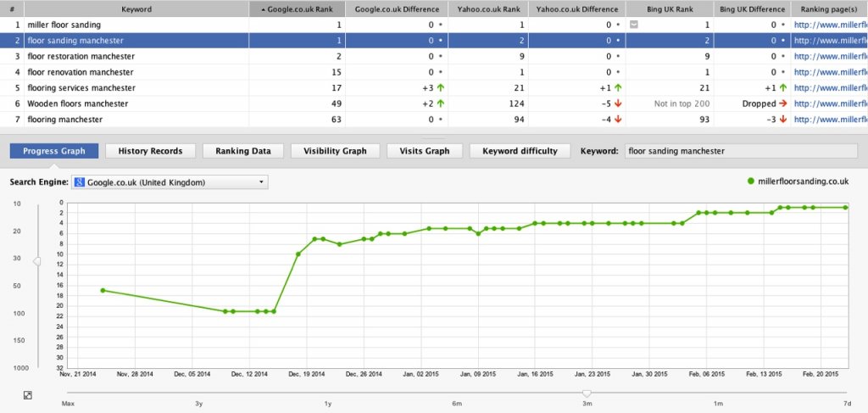Click green up arrow beside Bing +1 difference

pos(782,87)
